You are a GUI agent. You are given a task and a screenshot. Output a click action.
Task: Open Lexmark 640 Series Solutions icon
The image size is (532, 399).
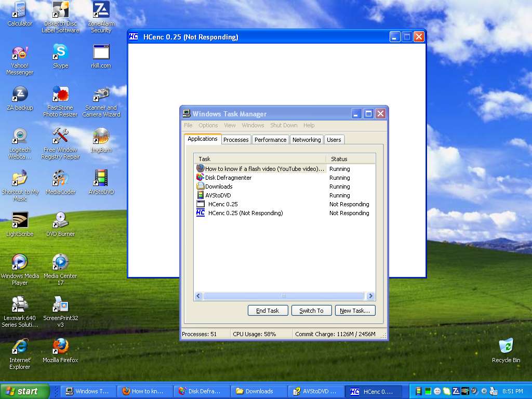pyautogui.click(x=20, y=312)
